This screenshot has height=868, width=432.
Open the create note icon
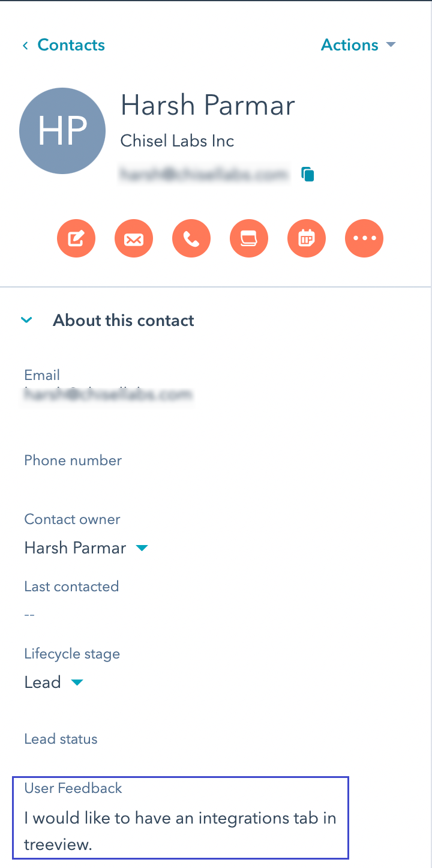pos(76,238)
